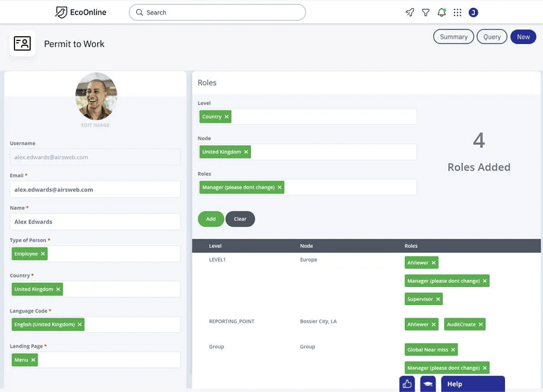
Task: Remove the Employee tag from Type of Person
Action: click(43, 254)
